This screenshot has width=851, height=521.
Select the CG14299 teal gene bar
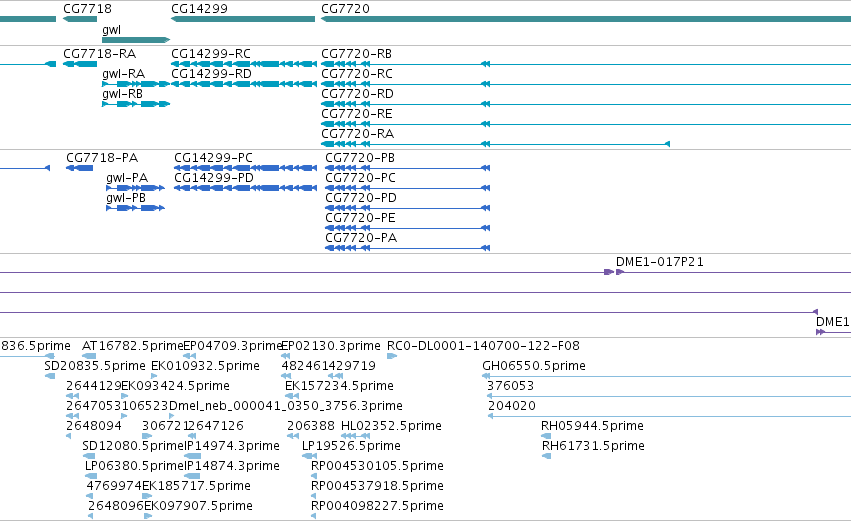coord(243,19)
